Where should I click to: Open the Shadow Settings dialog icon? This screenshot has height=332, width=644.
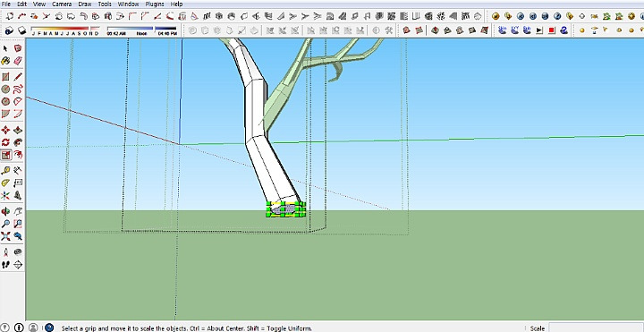9,30
